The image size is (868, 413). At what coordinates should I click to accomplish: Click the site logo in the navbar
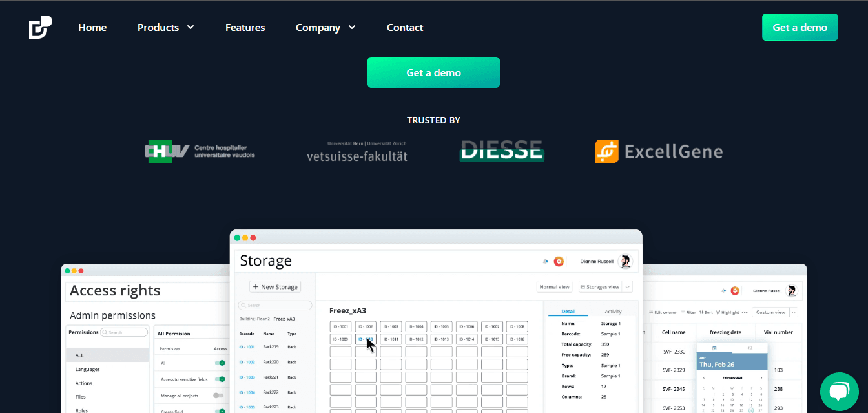point(40,27)
